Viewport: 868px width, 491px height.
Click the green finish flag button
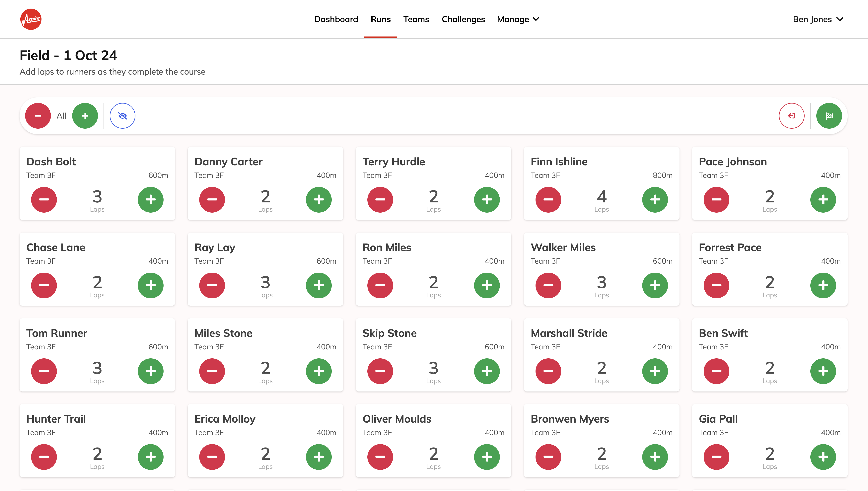pos(829,116)
